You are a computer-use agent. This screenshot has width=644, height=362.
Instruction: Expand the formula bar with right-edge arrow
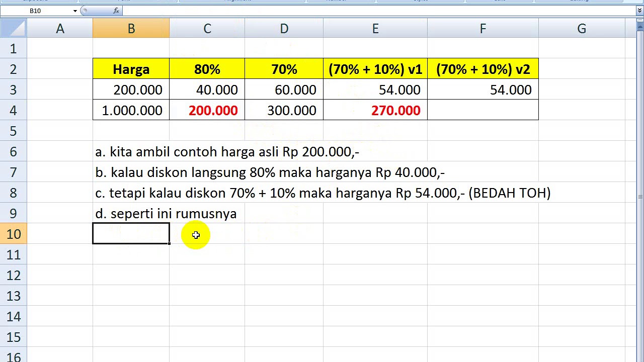pos(639,11)
